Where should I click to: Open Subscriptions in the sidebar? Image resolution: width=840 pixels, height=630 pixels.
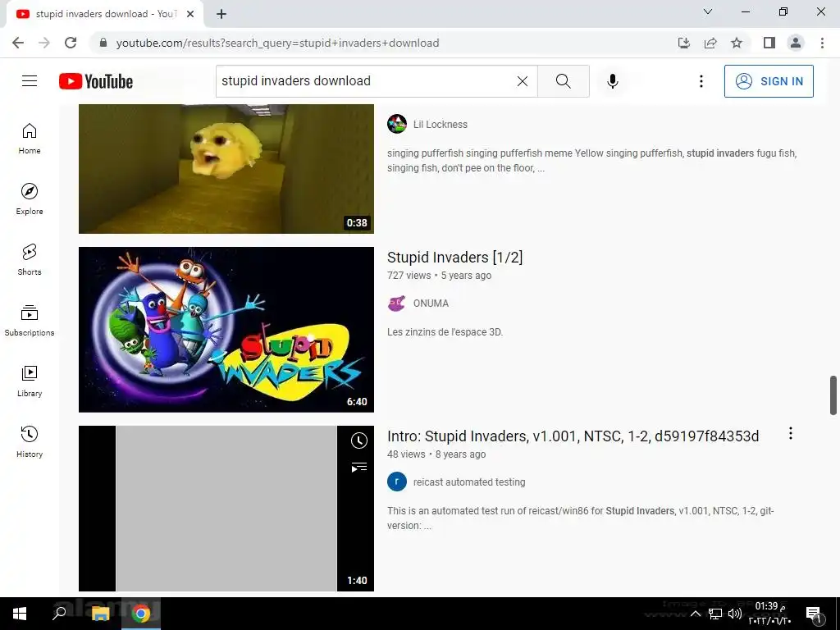tap(30, 320)
